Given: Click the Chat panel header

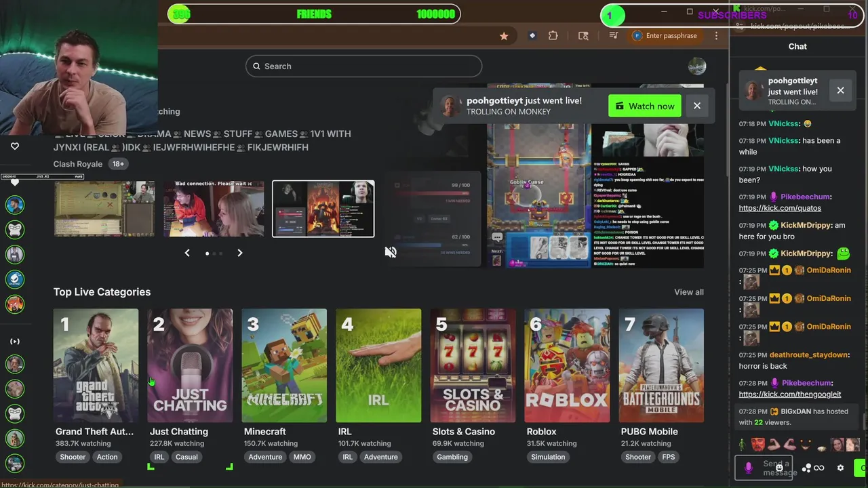Looking at the screenshot, I should coord(797,47).
